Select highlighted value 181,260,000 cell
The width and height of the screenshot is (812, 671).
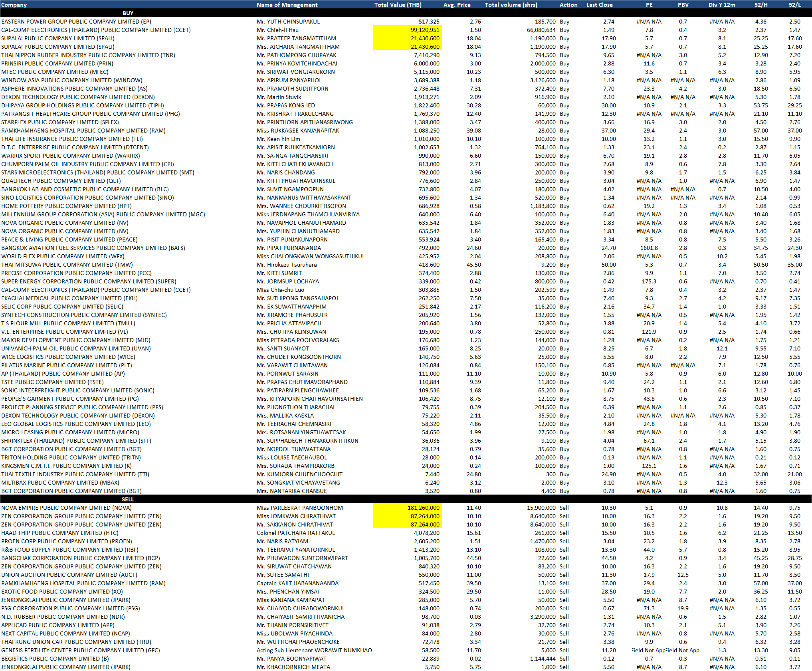[408, 508]
